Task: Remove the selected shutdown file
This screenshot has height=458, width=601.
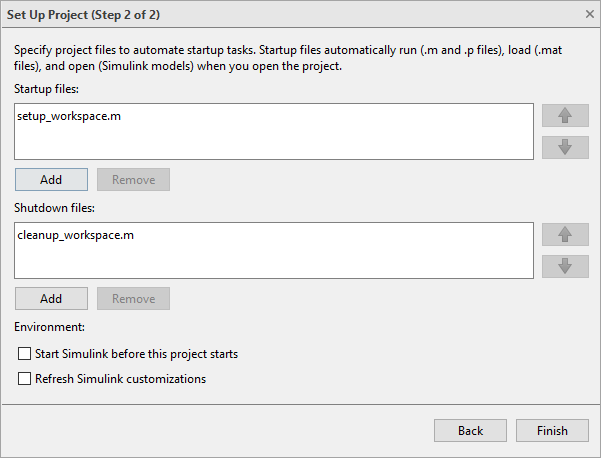Action: pyautogui.click(x=133, y=299)
